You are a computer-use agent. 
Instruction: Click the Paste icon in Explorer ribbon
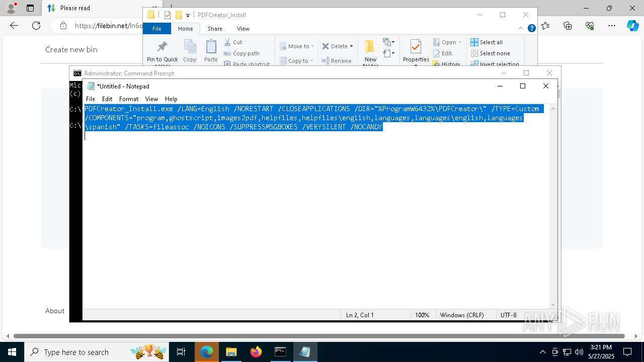tap(211, 51)
